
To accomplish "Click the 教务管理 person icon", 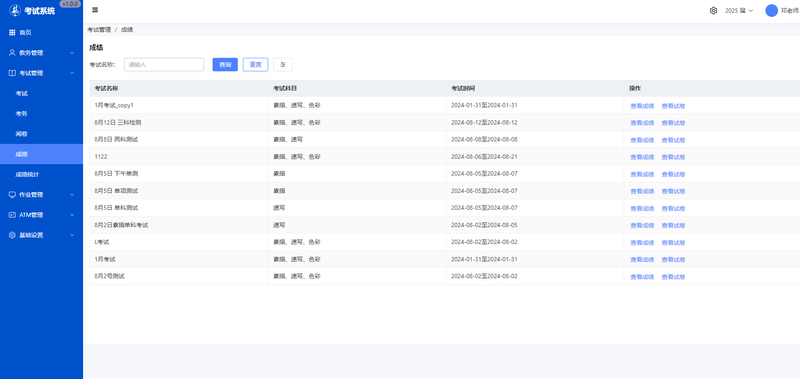I will click(12, 53).
